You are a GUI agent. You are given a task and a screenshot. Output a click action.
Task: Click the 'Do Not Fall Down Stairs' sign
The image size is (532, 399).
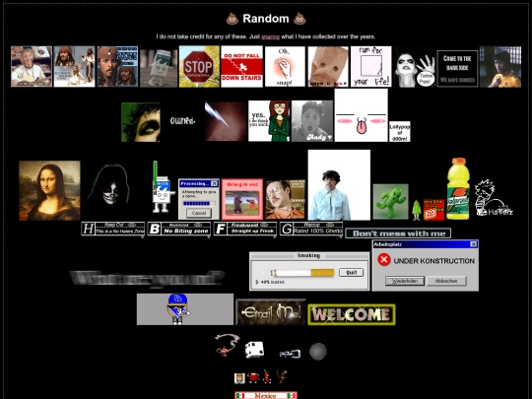tap(242, 67)
